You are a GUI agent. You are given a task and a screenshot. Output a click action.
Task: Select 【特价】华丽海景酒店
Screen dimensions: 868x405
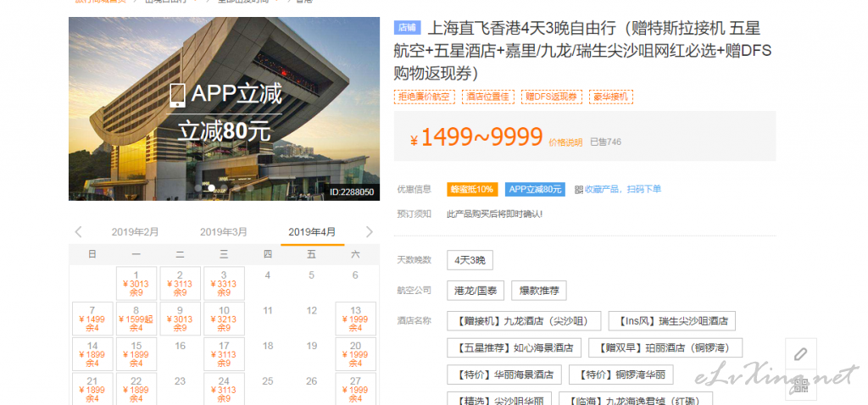pyautogui.click(x=504, y=374)
